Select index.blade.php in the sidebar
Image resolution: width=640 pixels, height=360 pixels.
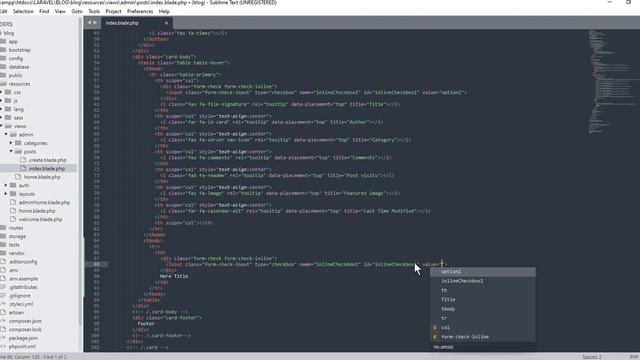point(47,169)
